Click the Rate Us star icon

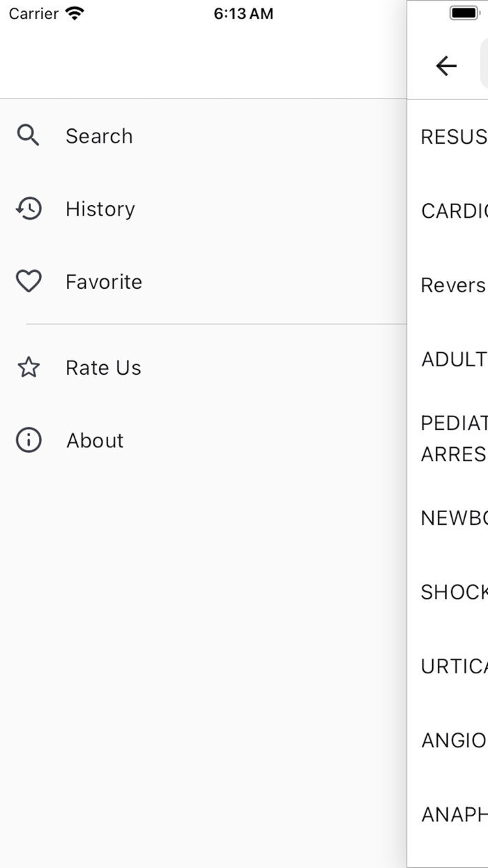coord(28,368)
